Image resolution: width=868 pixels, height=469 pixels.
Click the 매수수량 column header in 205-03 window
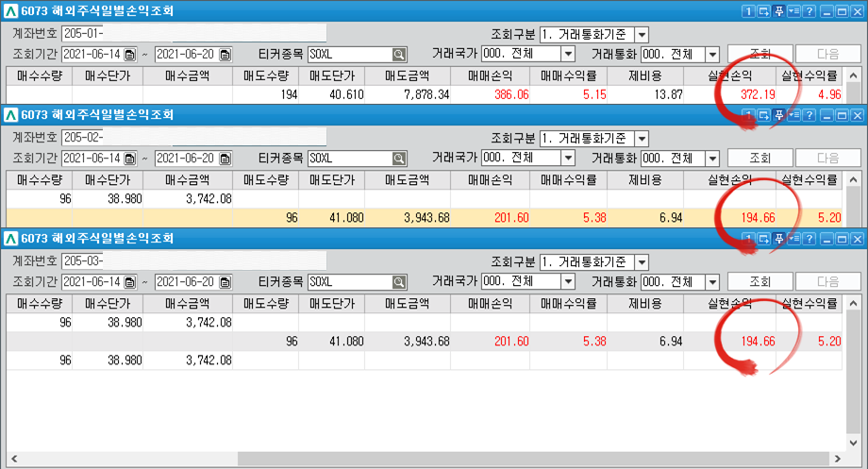[40, 304]
